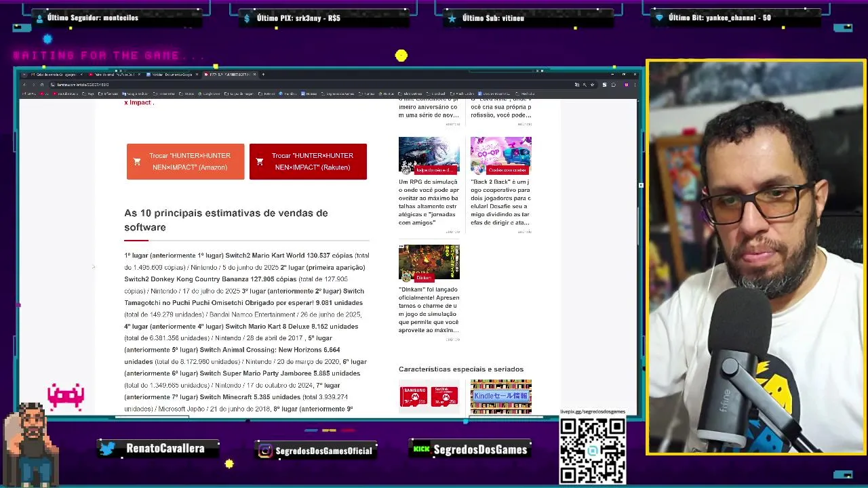Close the Gmail inbox tab
Screen dimensions: 868x488
[x=81, y=75]
